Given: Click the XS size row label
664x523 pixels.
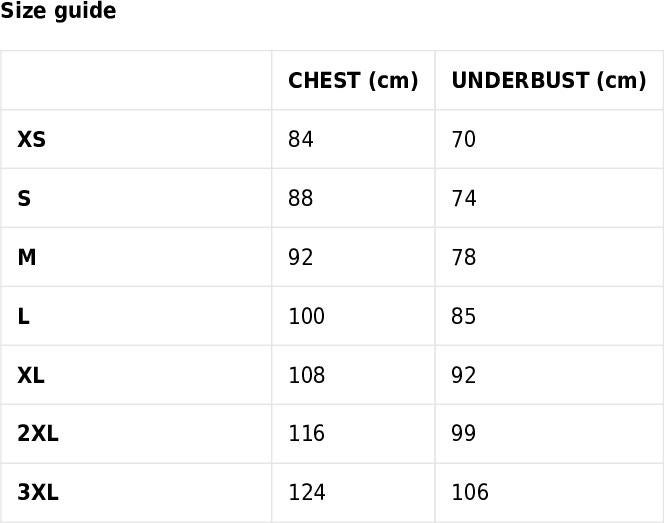Looking at the screenshot, I should (x=31, y=139).
